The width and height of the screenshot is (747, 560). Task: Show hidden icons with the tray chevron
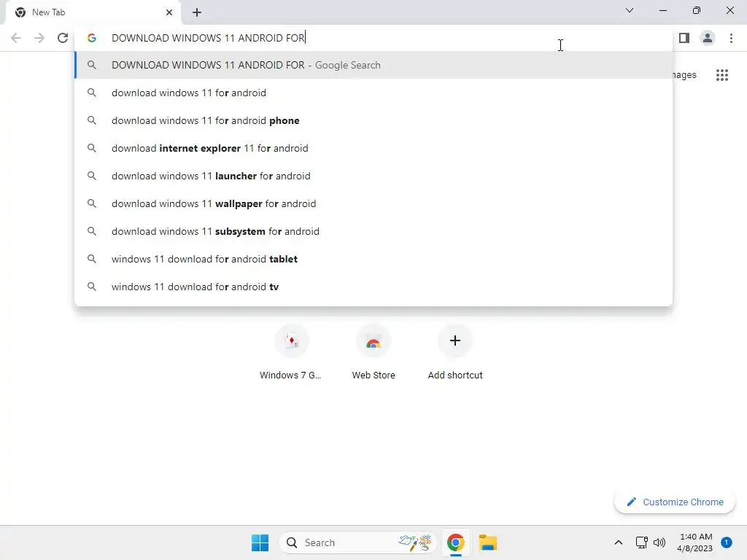click(619, 542)
